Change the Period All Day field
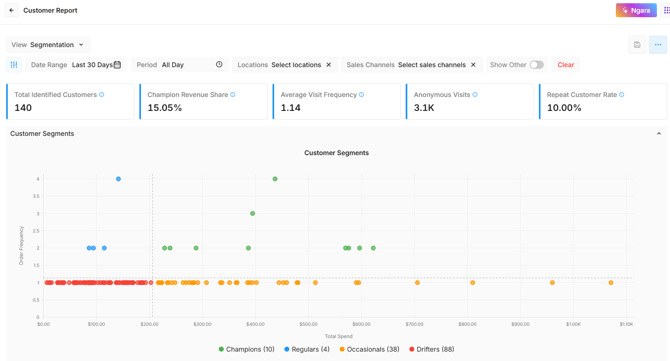Image resolution: width=670 pixels, height=361 pixels. 180,65
